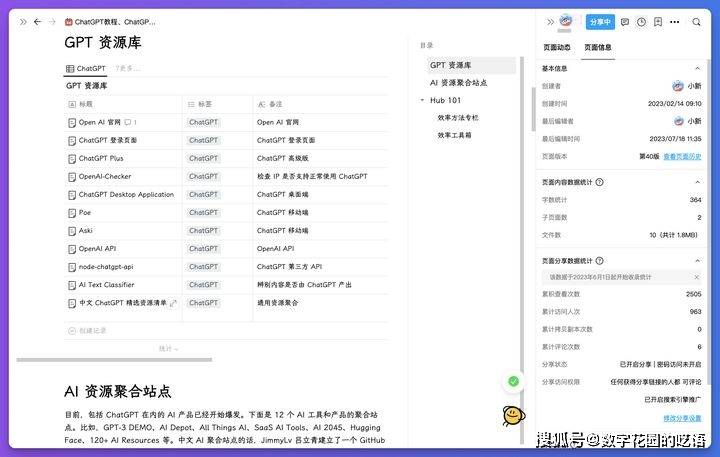Open the OpenAI-Checker record

coord(105,176)
